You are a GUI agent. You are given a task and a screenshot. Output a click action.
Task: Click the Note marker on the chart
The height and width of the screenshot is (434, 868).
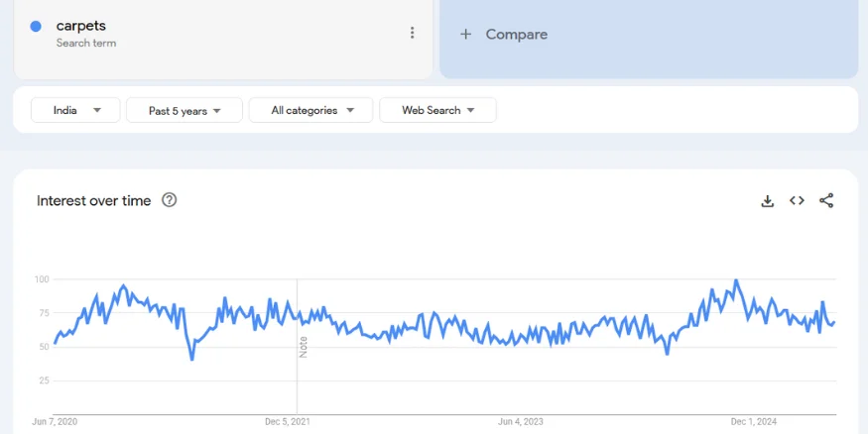304,347
